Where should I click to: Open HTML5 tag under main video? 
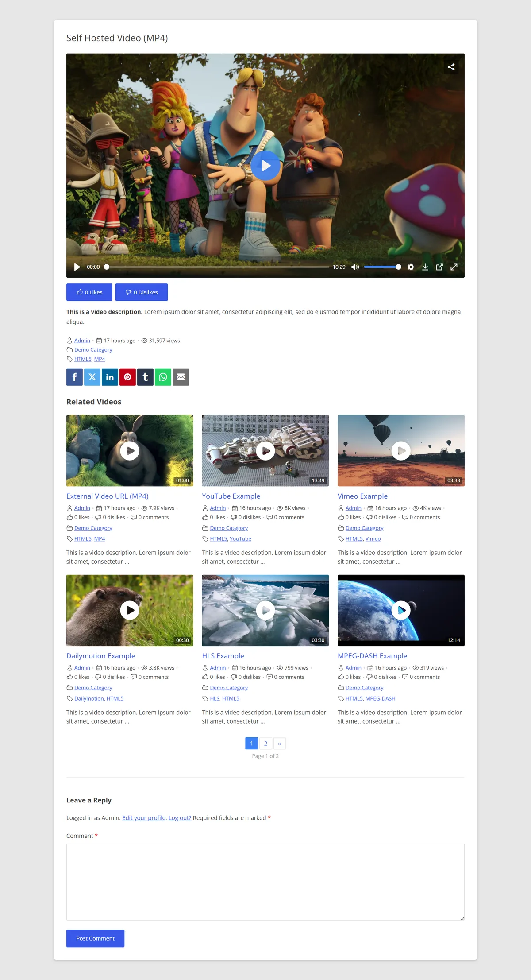coord(83,359)
